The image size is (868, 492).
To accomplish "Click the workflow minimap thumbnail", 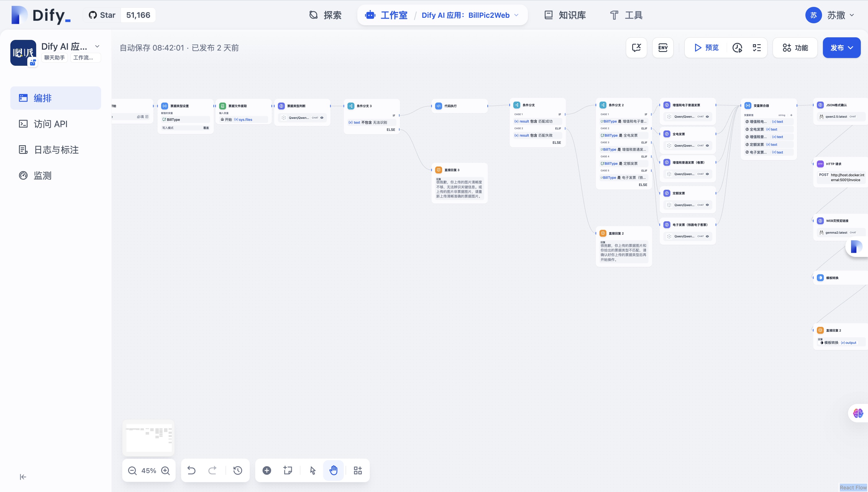I will 149,438.
